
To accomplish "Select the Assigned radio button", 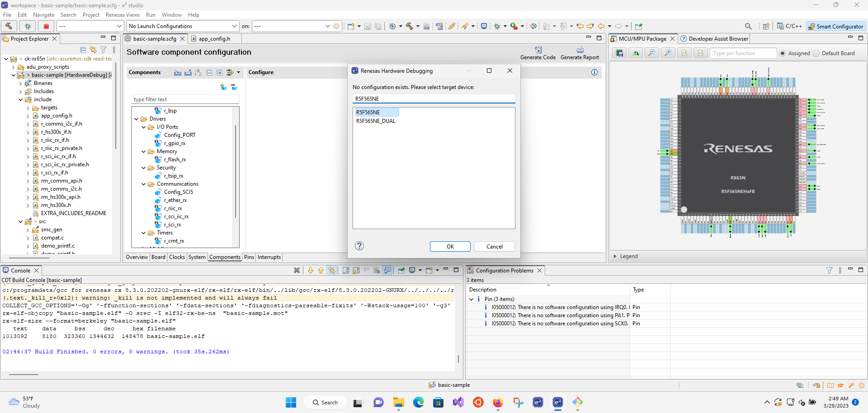I will tap(783, 53).
